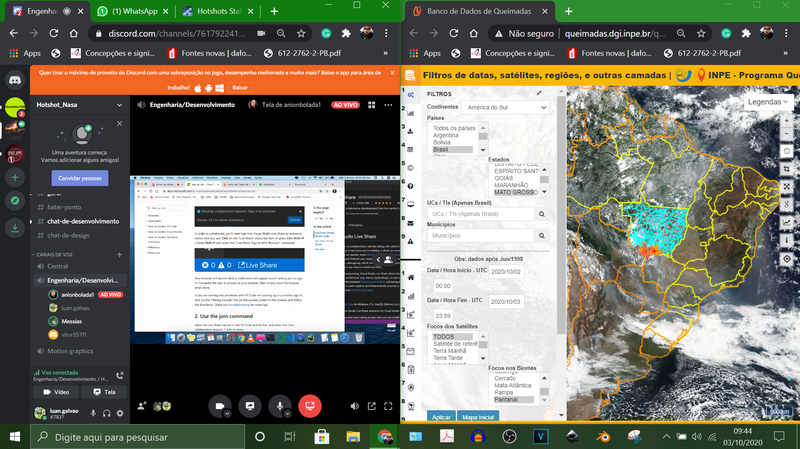Open Discord user settings gear icon

coord(120,413)
